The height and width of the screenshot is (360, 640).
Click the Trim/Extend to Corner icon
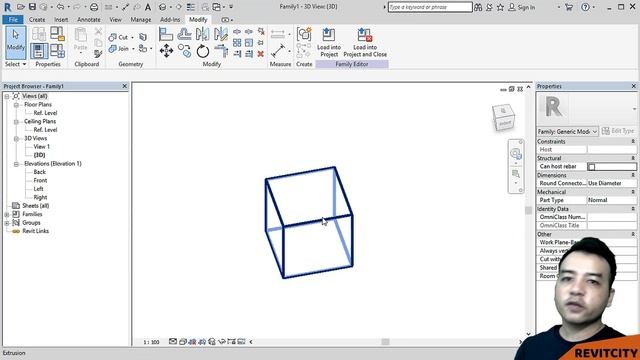pyautogui.click(x=221, y=51)
